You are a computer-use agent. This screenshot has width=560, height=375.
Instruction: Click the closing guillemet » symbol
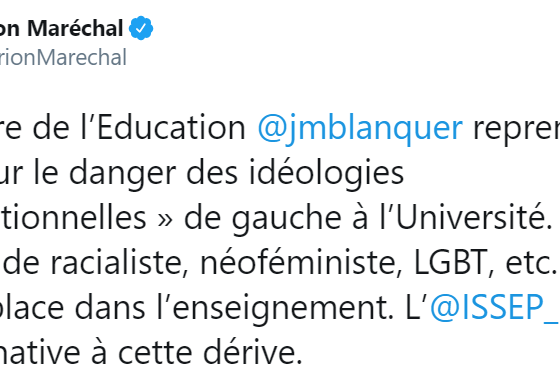(x=165, y=220)
